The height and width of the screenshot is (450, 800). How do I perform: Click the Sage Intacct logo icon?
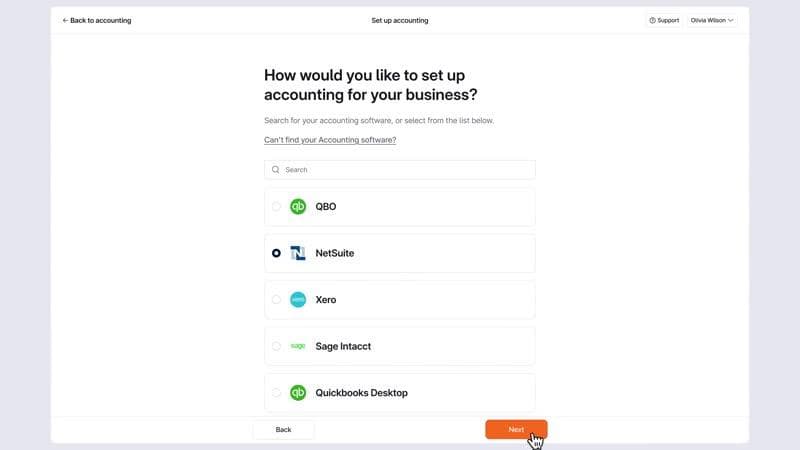click(x=297, y=346)
